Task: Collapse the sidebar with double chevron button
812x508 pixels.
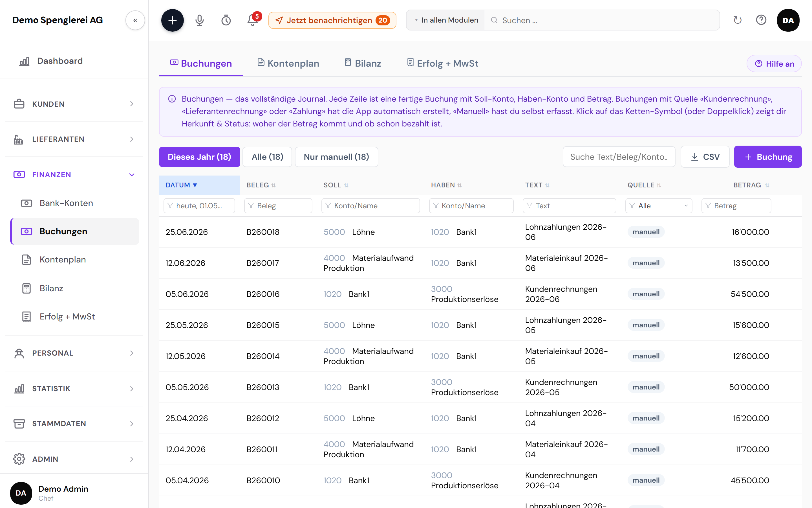Action: (x=135, y=20)
